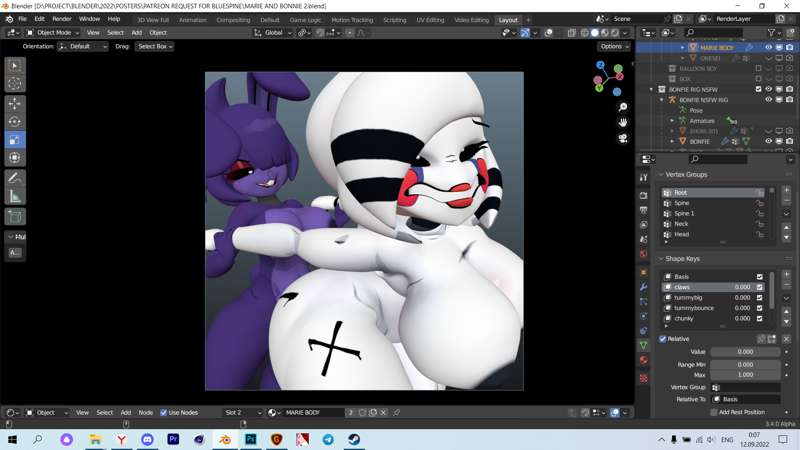Open the Orientation Default dropdown

pyautogui.click(x=83, y=46)
